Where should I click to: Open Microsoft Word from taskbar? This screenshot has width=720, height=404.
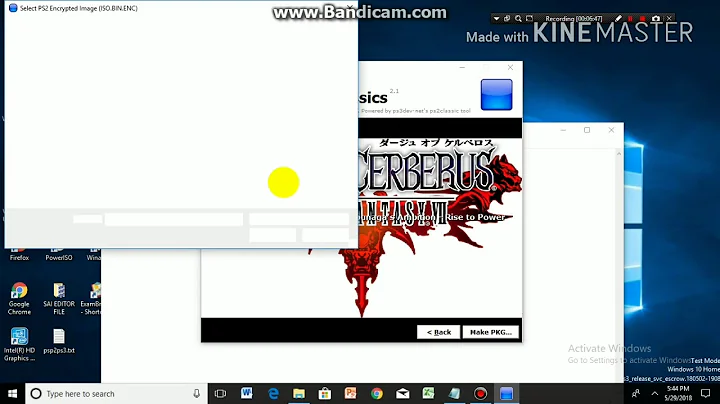247,393
